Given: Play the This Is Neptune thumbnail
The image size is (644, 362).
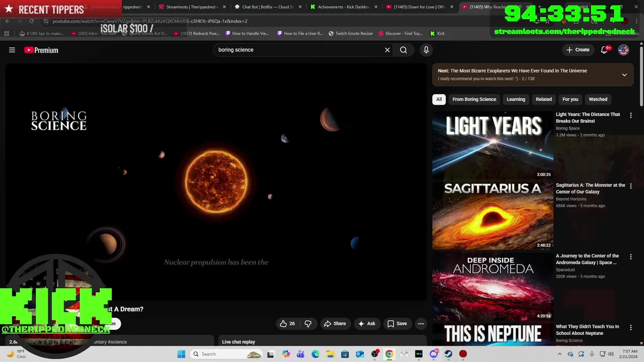Looking at the screenshot, I should pyautogui.click(x=493, y=334).
